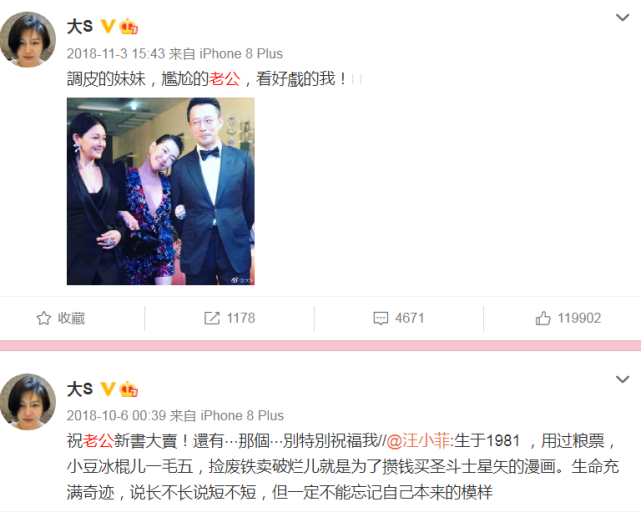
Task: Expand the second post's chevron options menu
Action: tap(622, 380)
